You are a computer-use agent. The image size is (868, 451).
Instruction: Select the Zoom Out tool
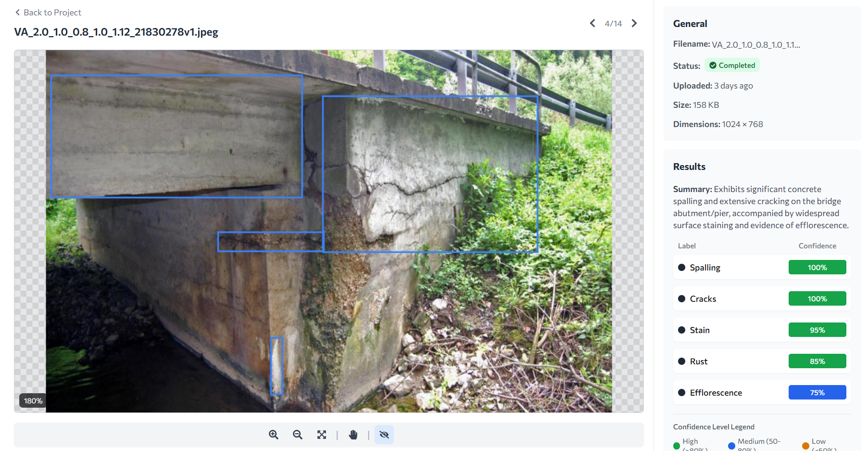[297, 435]
